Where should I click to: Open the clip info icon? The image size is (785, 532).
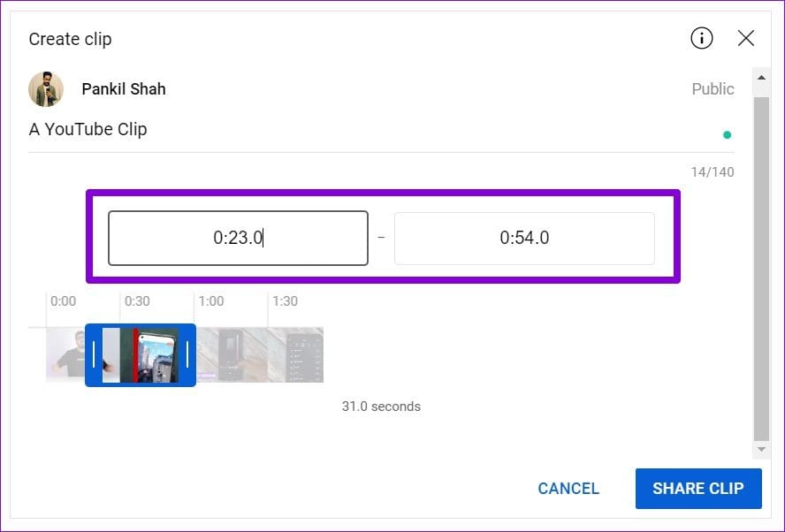701,38
